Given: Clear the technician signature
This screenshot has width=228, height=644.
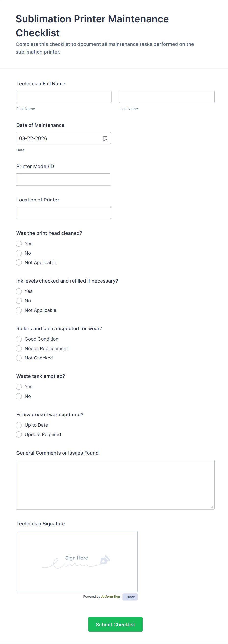Looking at the screenshot, I should coord(130,597).
